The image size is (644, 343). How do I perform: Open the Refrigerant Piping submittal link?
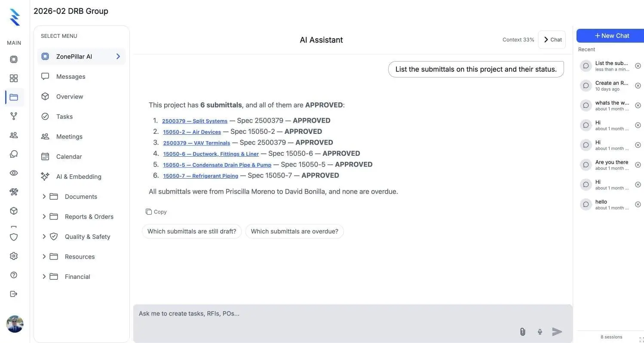tap(201, 176)
